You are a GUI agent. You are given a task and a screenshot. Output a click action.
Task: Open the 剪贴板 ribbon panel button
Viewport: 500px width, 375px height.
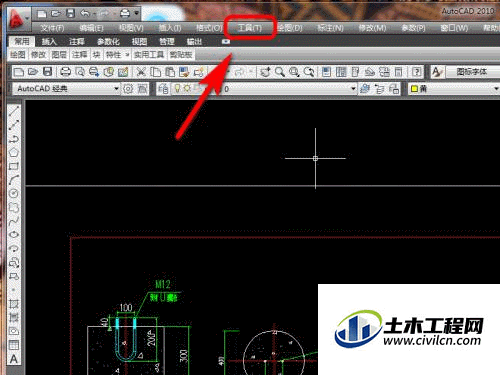pyautogui.click(x=181, y=54)
